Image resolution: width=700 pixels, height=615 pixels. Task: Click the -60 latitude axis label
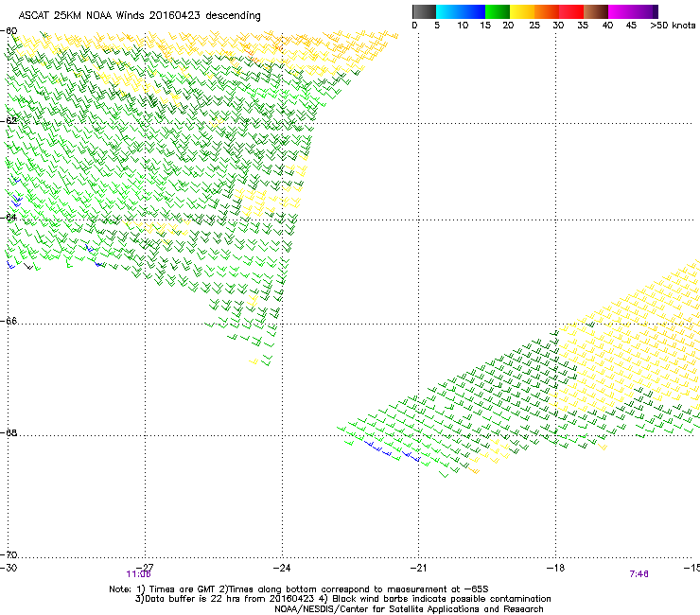[9, 31]
